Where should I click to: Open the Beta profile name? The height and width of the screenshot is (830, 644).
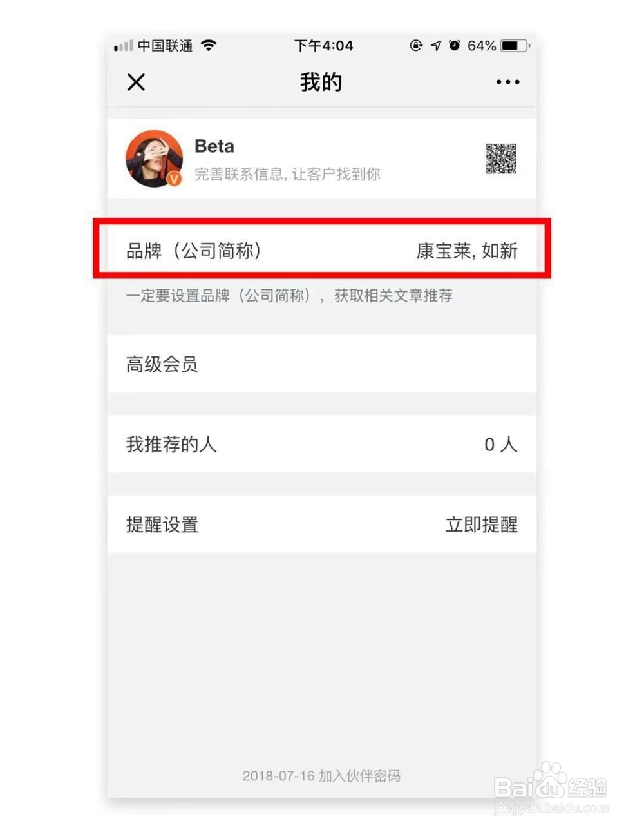click(214, 146)
